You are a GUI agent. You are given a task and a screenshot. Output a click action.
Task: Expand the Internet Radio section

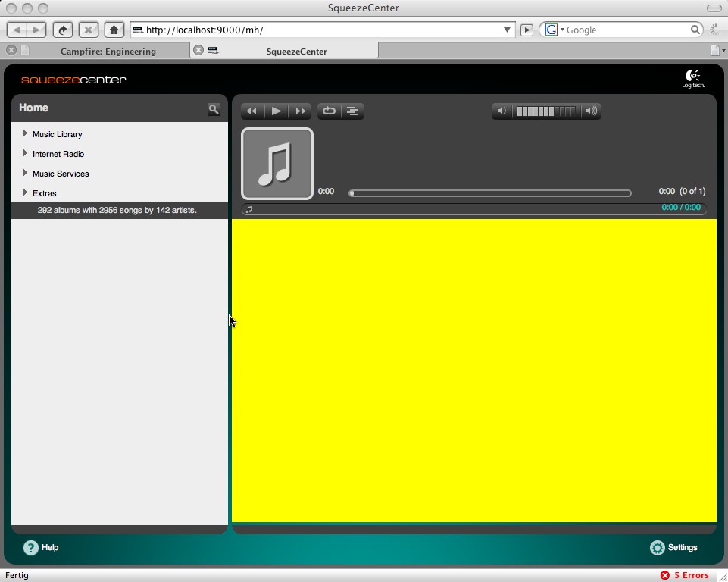(x=25, y=154)
